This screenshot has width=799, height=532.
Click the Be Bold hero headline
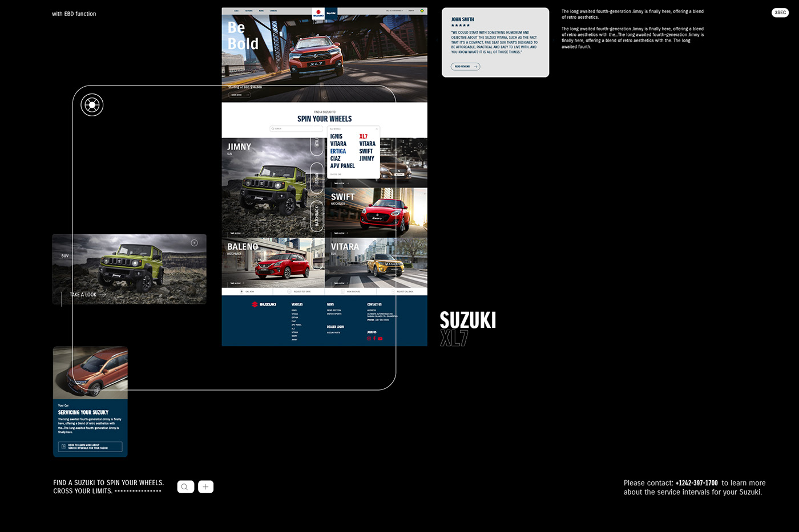pos(243,35)
